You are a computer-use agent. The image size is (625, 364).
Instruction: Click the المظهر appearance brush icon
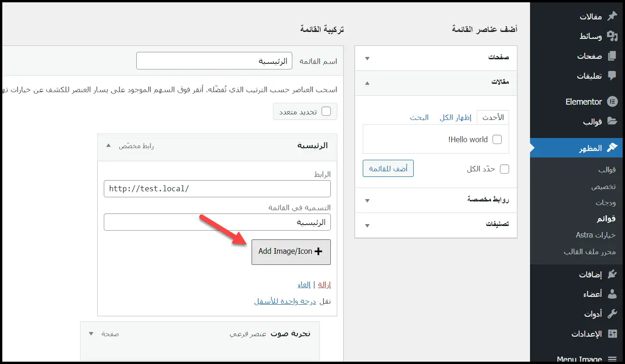click(x=612, y=148)
